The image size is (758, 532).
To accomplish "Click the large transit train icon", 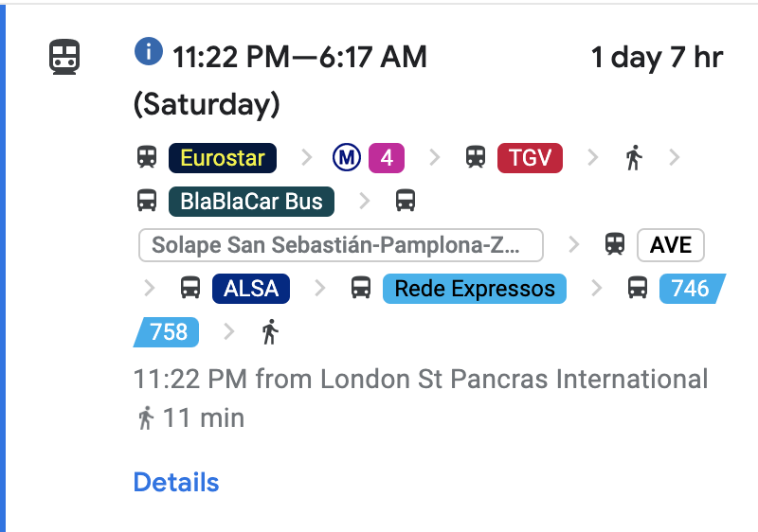I will point(64,57).
